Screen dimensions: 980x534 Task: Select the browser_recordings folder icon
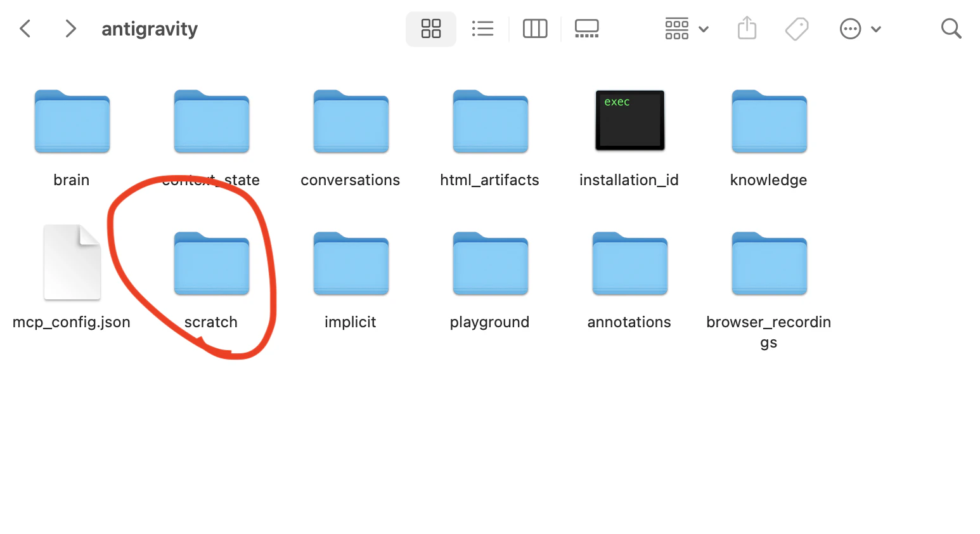[x=770, y=264]
